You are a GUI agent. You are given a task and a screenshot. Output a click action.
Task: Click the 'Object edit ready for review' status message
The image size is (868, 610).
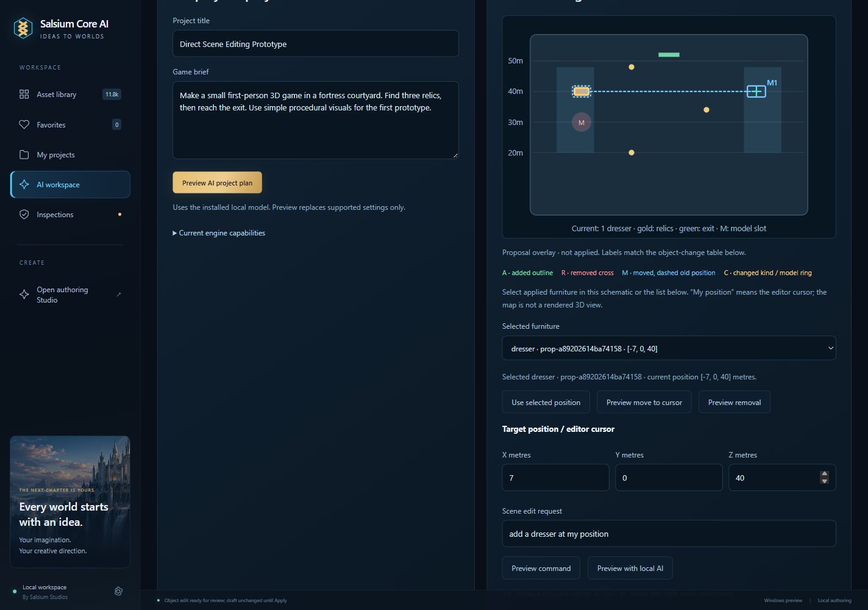(225, 600)
